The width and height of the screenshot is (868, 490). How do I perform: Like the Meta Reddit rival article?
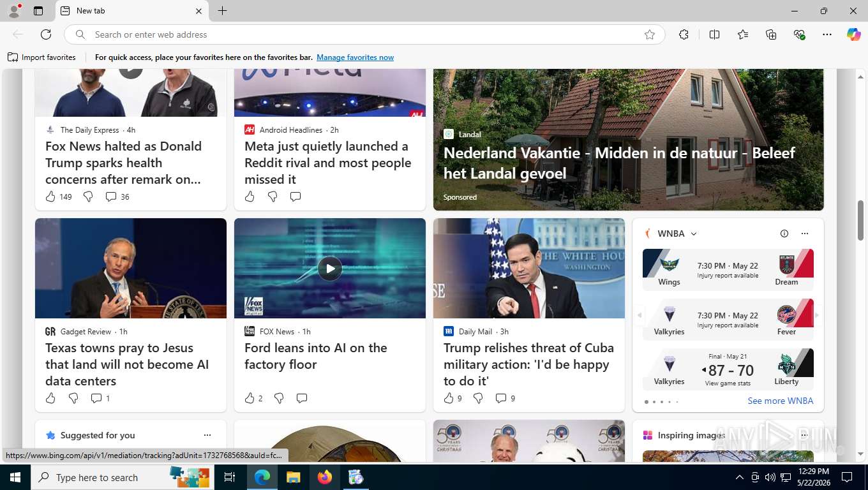tap(250, 197)
